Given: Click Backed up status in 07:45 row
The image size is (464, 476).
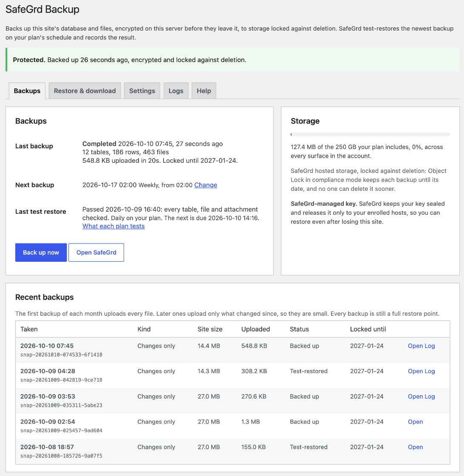Looking at the screenshot, I should click(x=304, y=346).
